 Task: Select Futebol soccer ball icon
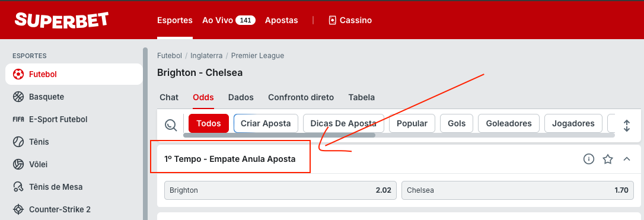18,74
